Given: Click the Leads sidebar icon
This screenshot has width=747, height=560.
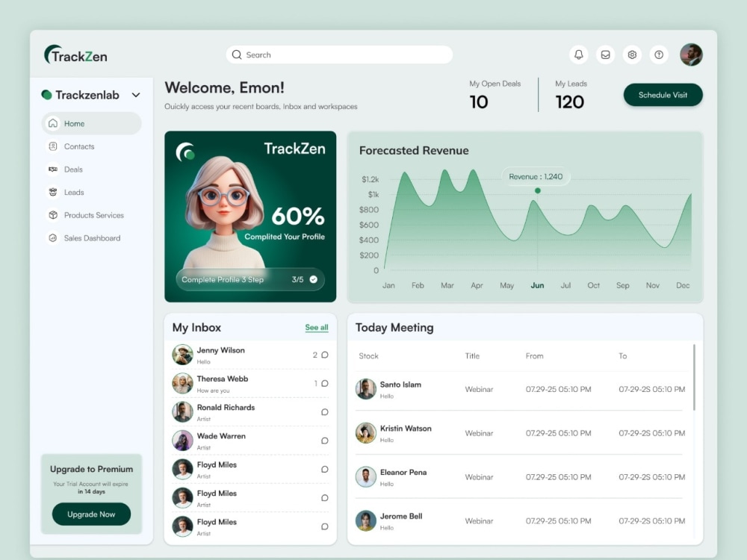Looking at the screenshot, I should tap(53, 192).
